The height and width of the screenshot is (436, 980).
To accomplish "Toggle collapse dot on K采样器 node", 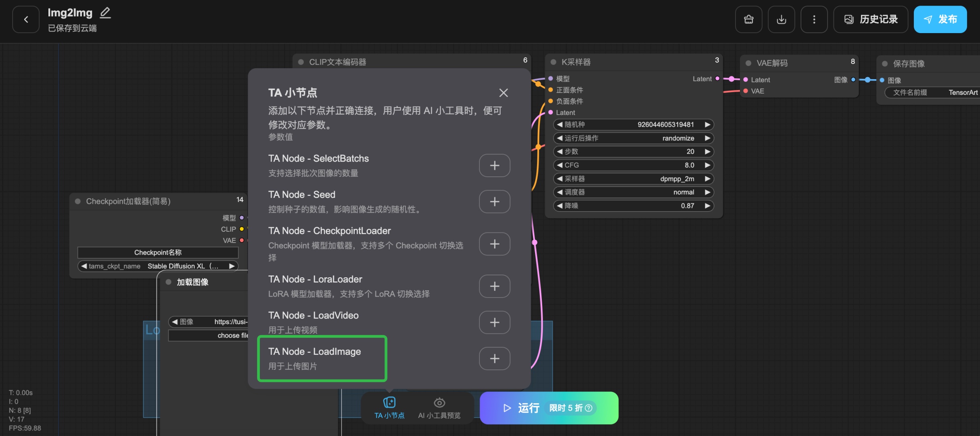I will (x=554, y=62).
